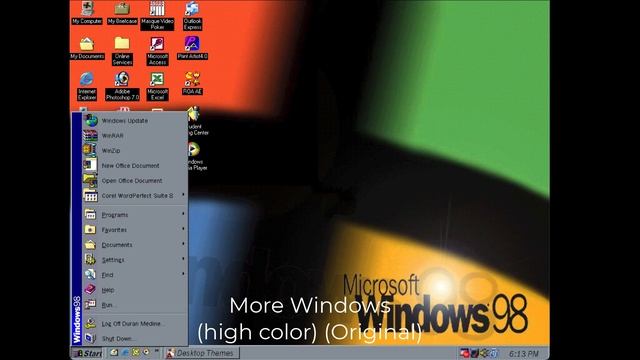
Task: Open the Student Writing Center desktop icon
Action: point(198,121)
